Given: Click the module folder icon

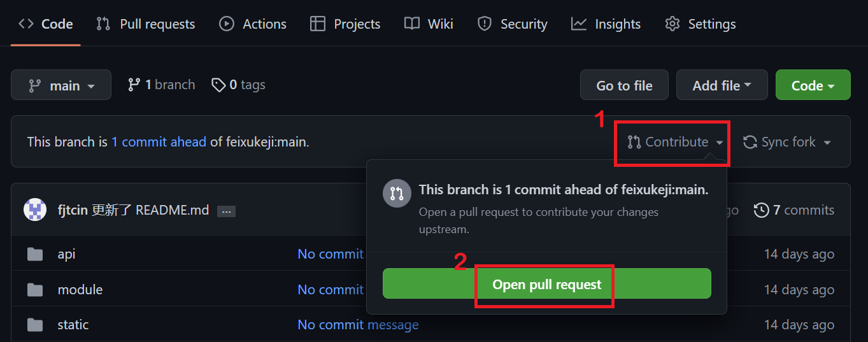Looking at the screenshot, I should [35, 290].
